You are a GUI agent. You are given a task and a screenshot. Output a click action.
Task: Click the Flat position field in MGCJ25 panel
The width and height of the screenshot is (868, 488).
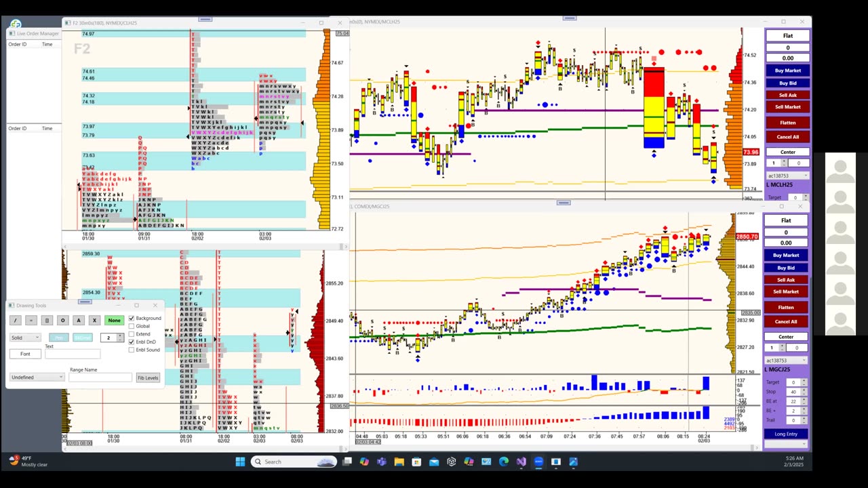(x=786, y=220)
